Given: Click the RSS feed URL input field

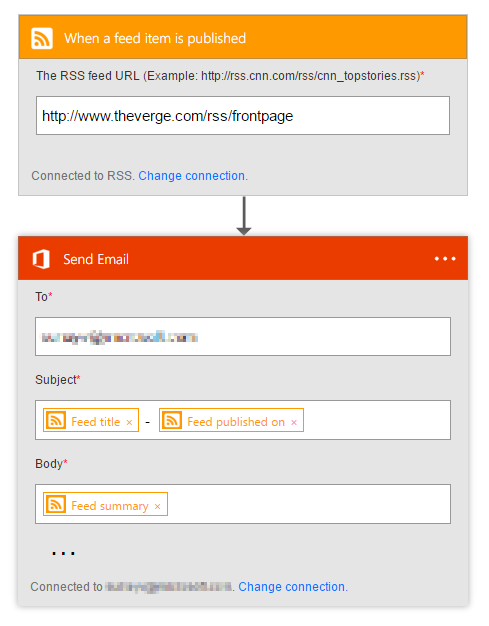Looking at the screenshot, I should point(243,115).
